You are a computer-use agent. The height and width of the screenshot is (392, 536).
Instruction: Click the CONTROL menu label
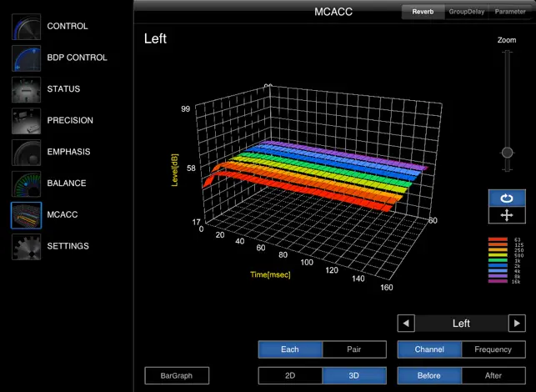tap(68, 27)
